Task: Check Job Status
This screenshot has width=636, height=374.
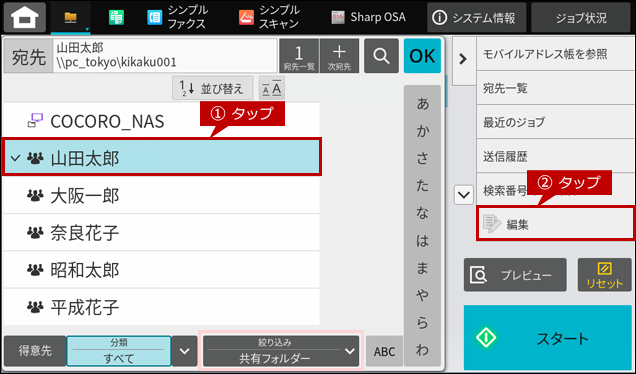Action: 581,17
